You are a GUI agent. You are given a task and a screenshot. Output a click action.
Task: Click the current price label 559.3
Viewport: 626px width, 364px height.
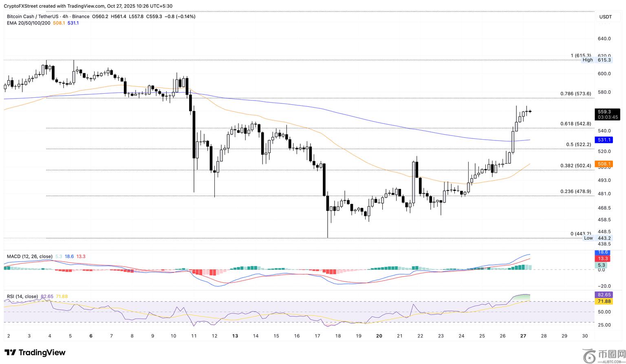pyautogui.click(x=604, y=112)
